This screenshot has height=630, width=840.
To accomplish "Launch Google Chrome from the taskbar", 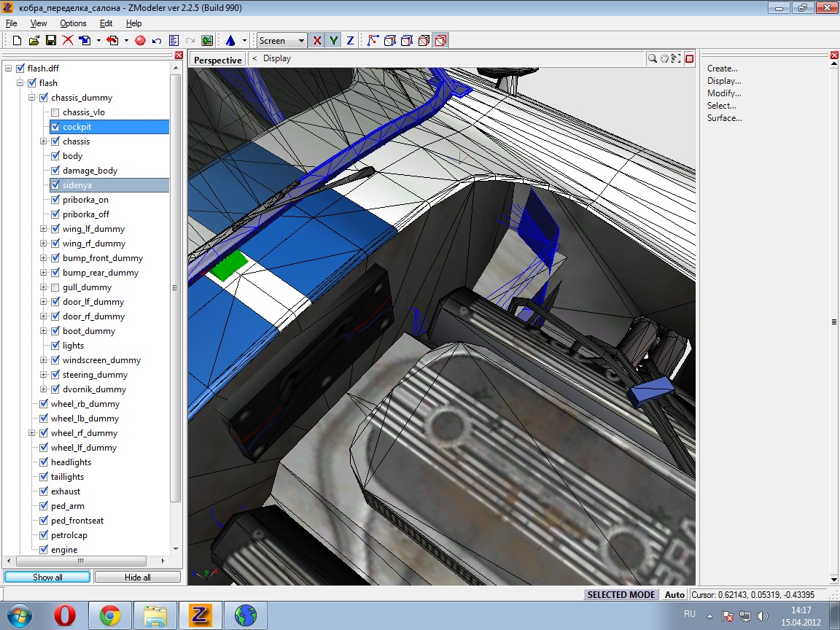I will [110, 616].
